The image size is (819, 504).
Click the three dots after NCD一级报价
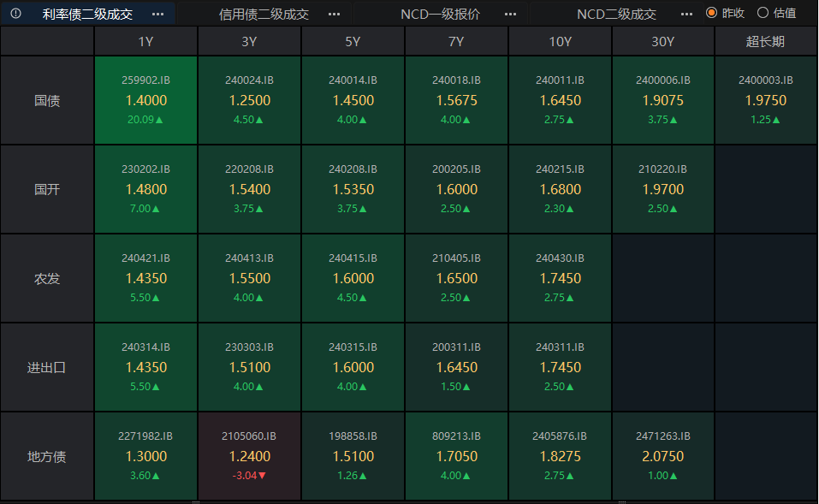(510, 14)
